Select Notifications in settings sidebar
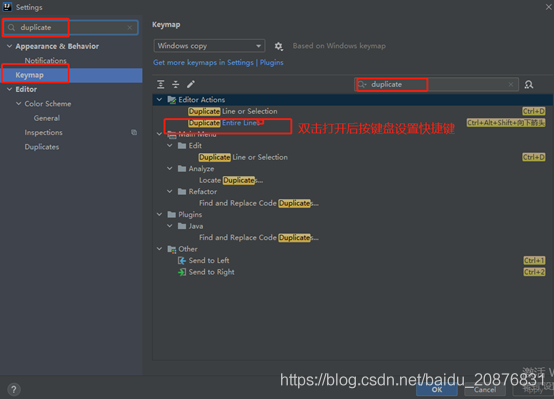The width and height of the screenshot is (554, 399). (46, 60)
